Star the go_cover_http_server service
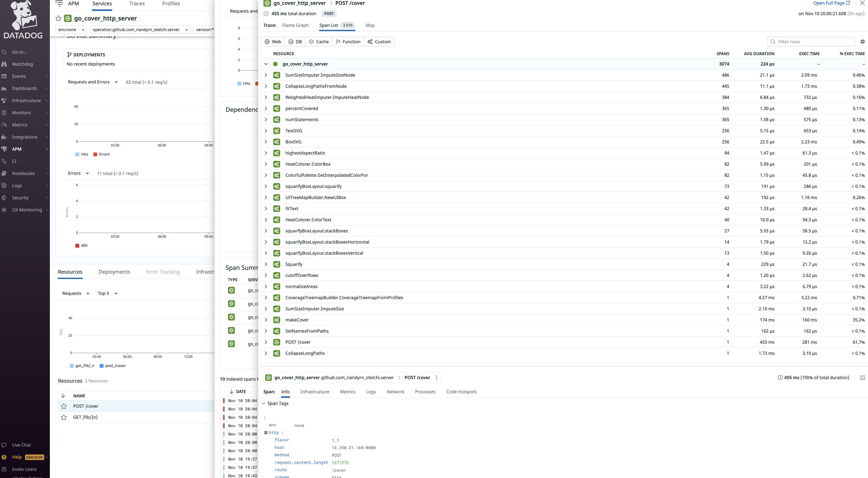Image resolution: width=868 pixels, height=478 pixels. tap(58, 18)
